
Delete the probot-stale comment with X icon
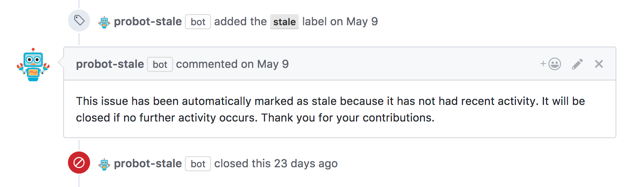[599, 64]
